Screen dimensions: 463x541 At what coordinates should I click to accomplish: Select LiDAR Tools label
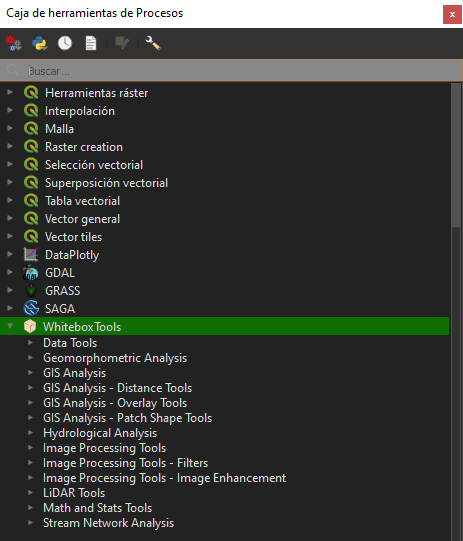tap(74, 493)
